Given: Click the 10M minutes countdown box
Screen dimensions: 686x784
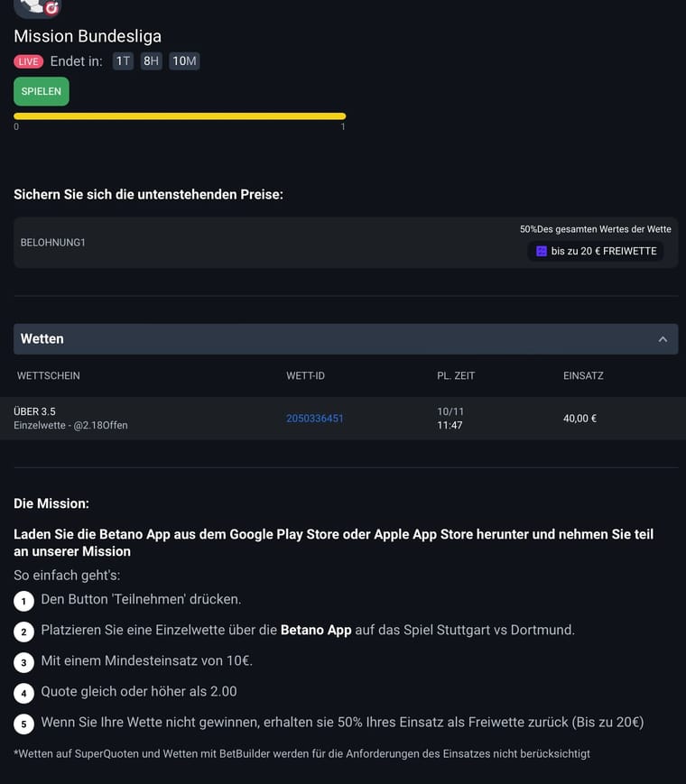Looking at the screenshot, I should 184,61.
